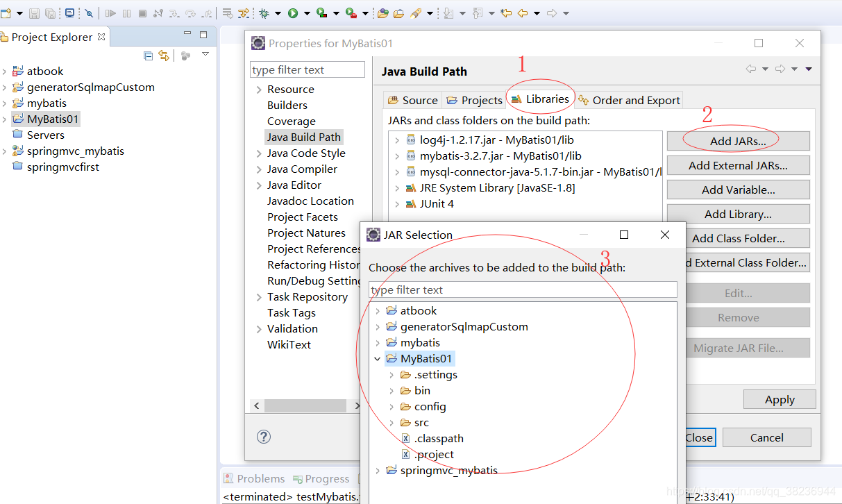
Task: Collapse MyBatis01 in JAR Selection tree
Action: click(378, 359)
